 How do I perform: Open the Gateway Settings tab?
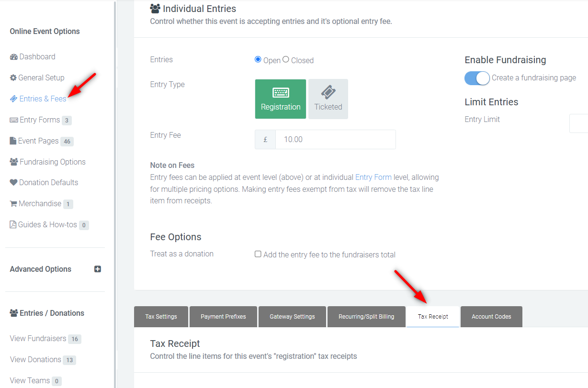pos(292,317)
